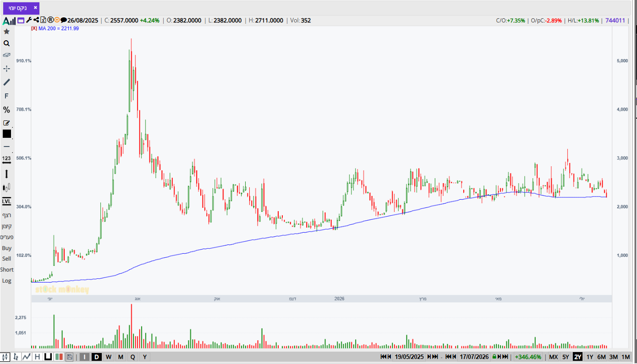Click the share icon in top toolbar

(x=36, y=20)
